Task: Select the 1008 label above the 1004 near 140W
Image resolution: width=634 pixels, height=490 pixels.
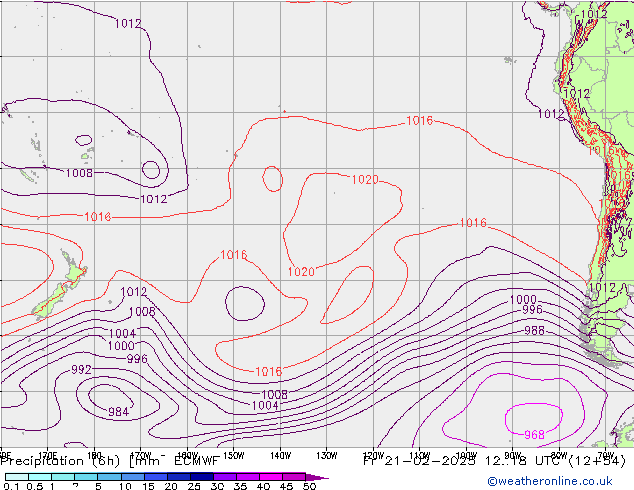Action: tap(275, 395)
